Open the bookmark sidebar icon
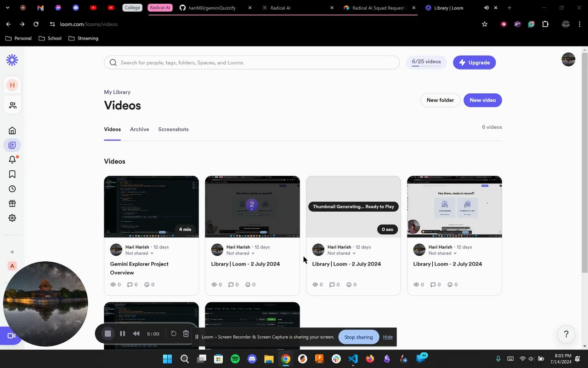588x368 pixels. [12, 174]
